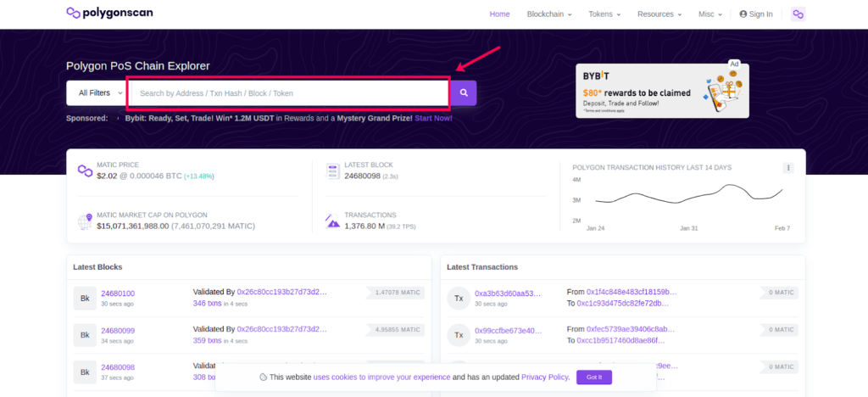Screen dimensions: 868x397
Task: Click the $15,071,361,988.00 market cap value
Action: coord(132,226)
